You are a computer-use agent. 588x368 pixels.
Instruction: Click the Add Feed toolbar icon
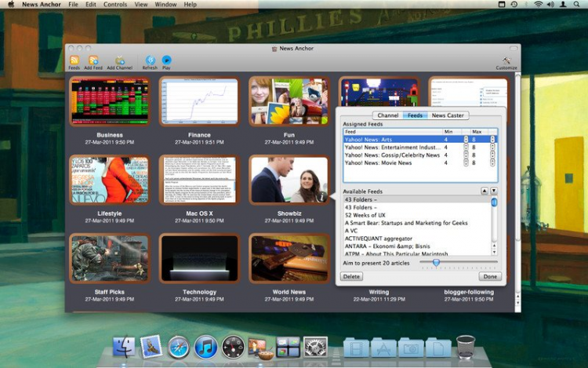(x=93, y=60)
